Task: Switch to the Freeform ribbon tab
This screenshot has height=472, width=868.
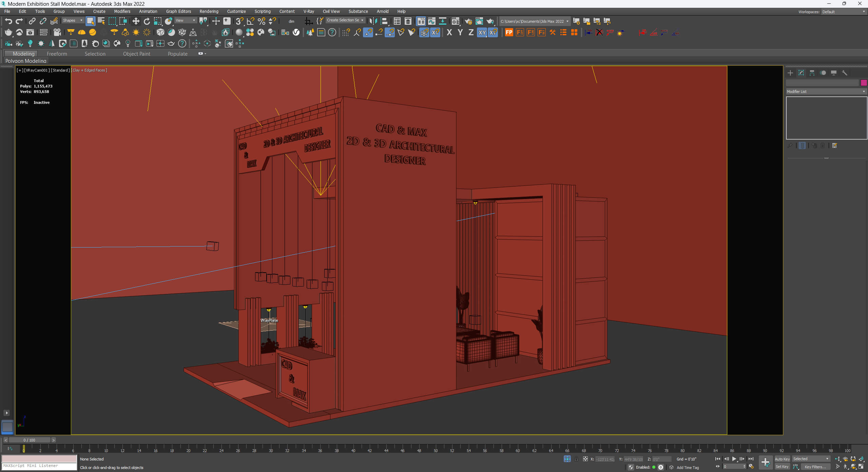Action: tap(57, 54)
